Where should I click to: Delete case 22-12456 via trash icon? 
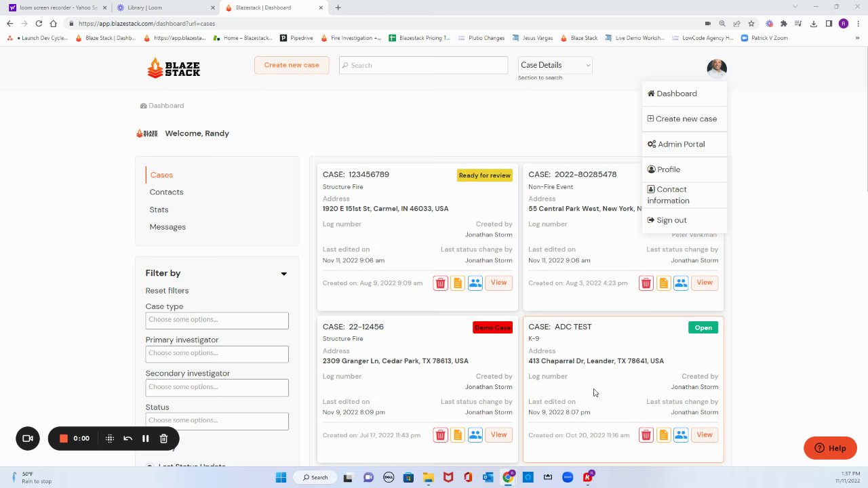tap(440, 434)
